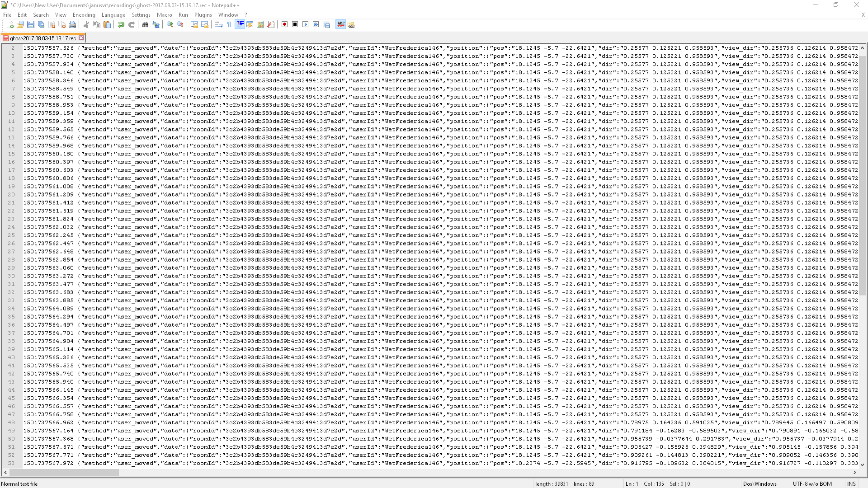Start macro recording with the red dot
Image resolution: width=868 pixels, height=488 pixels.
284,24
